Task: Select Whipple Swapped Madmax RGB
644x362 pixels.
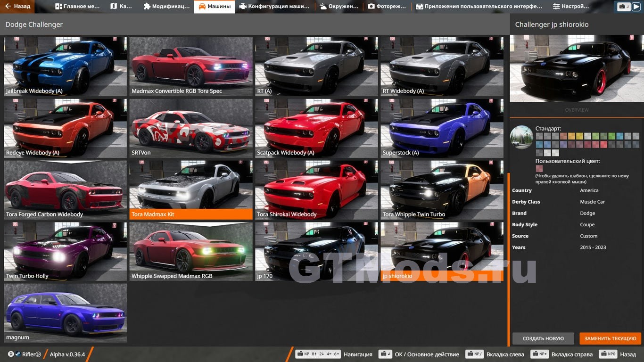Action: pyautogui.click(x=191, y=252)
